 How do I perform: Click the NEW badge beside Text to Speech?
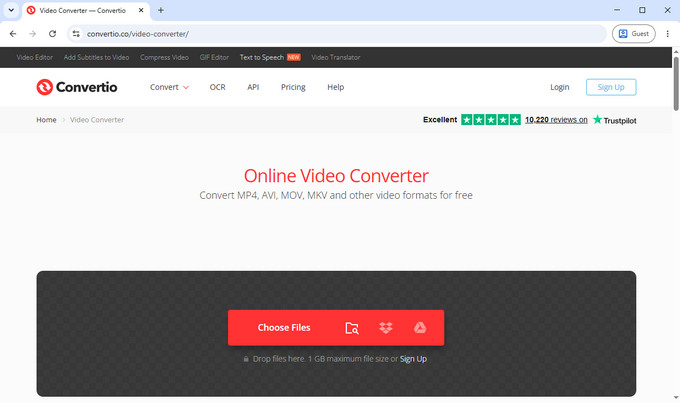coord(294,57)
